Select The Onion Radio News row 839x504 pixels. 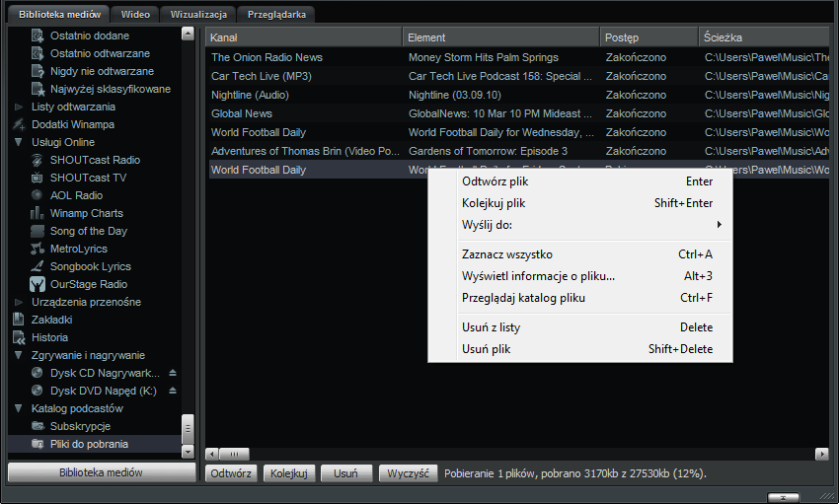coord(519,57)
